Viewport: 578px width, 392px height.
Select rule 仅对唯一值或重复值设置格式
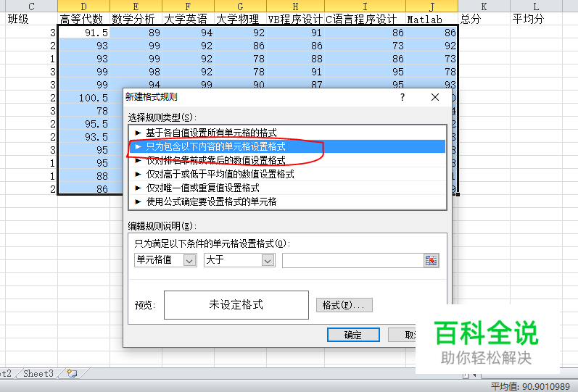(287, 188)
